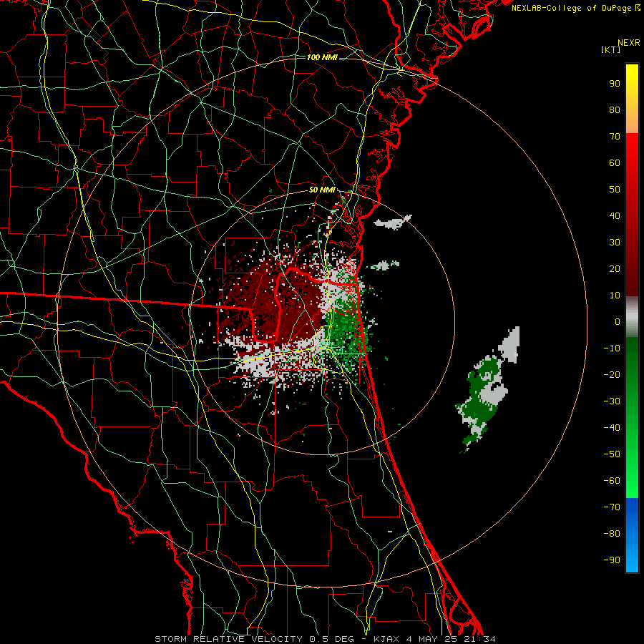Image resolution: width=644 pixels, height=644 pixels.
Task: Click the positive 30 scale value
Action: pyautogui.click(x=615, y=243)
